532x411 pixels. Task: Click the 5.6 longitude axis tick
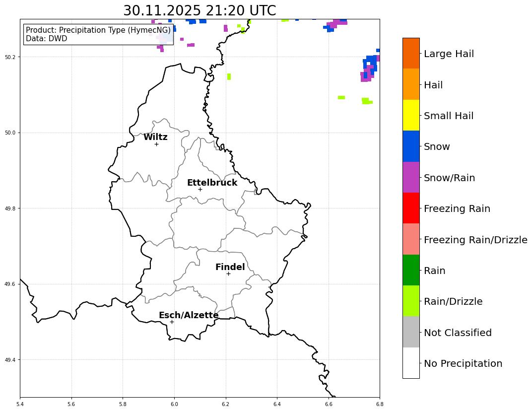71,404
